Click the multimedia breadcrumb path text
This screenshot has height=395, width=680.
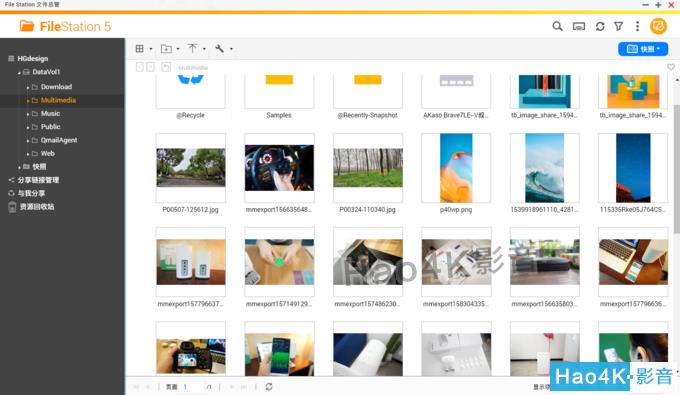pyautogui.click(x=193, y=67)
